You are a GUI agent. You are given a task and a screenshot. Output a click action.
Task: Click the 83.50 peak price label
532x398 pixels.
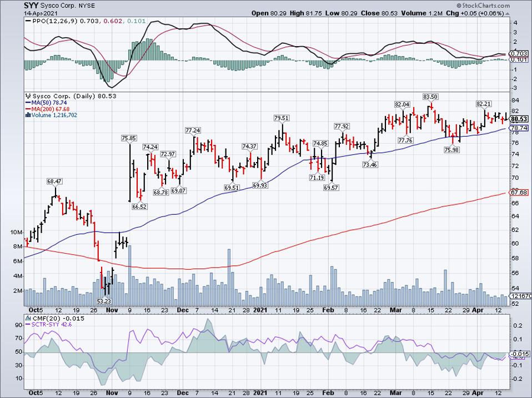[430, 97]
